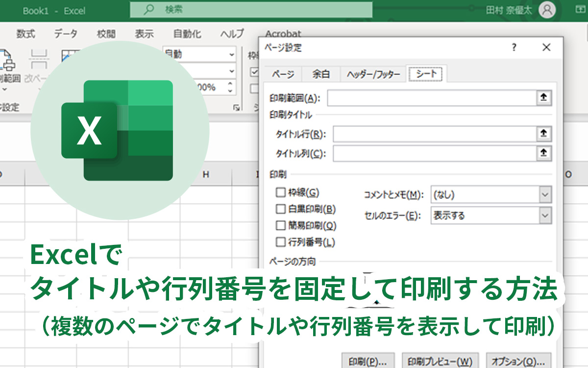Click the ? help icon in ページ設定 dialog
588x368 pixels.
pos(514,47)
